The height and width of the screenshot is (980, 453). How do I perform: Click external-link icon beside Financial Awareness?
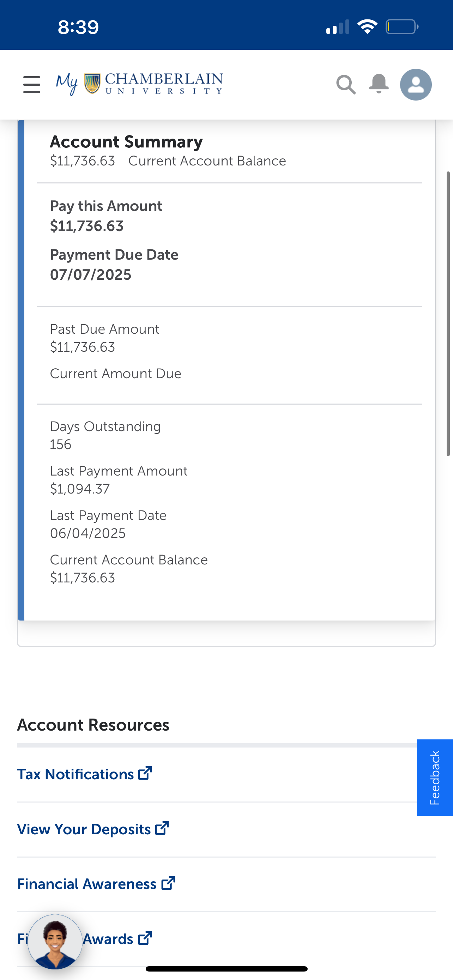(168, 883)
